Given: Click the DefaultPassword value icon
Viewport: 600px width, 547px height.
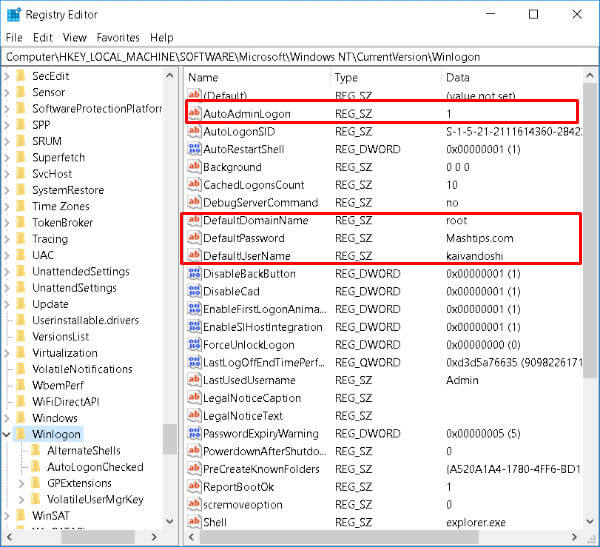Looking at the screenshot, I should (x=194, y=237).
